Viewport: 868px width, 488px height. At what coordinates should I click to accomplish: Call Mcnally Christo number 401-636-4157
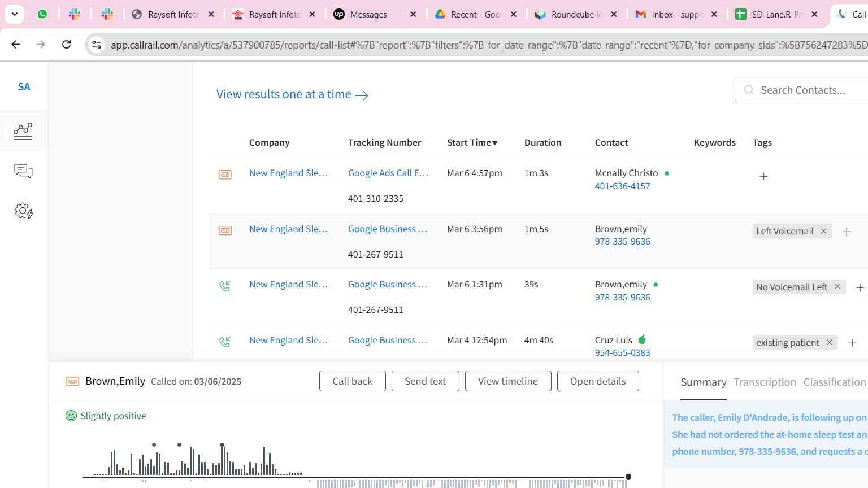[x=622, y=186]
